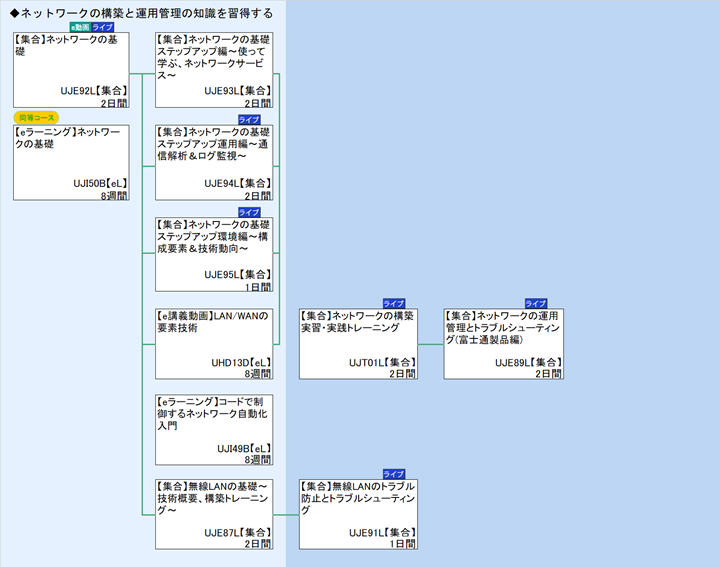The height and width of the screenshot is (567, 720).
Task: Open the UJE93L ステップアップ編 course box
Action: (214, 70)
